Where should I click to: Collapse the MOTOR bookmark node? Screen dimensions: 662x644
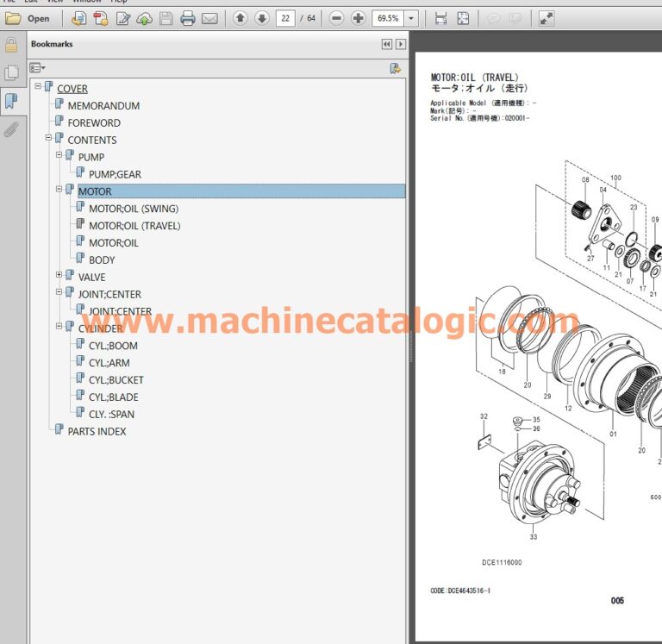59,189
